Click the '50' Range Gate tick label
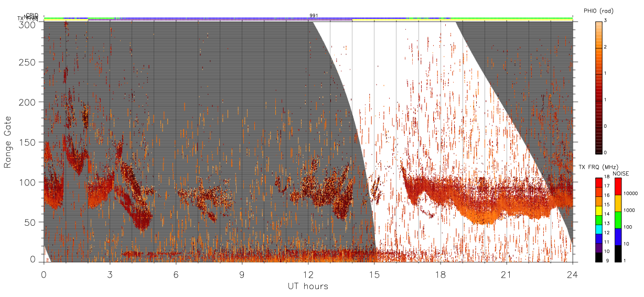 coord(30,222)
